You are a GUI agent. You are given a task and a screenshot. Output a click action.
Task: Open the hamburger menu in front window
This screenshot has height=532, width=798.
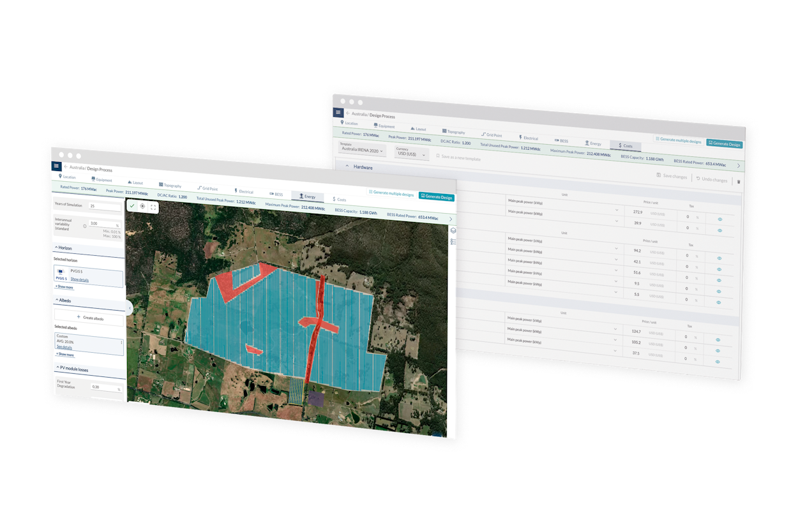(x=56, y=166)
